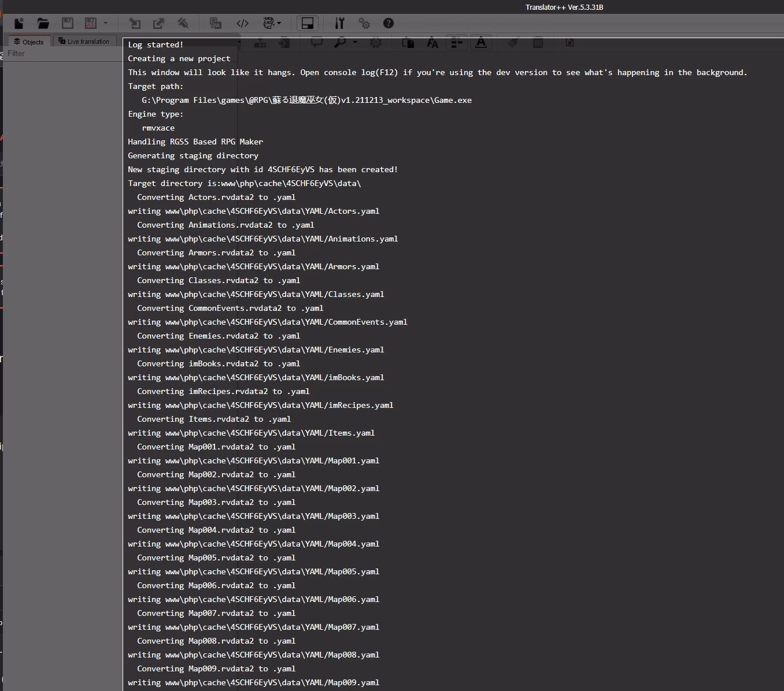Image resolution: width=784 pixels, height=691 pixels.
Task: Click the Filter input field
Action: (x=58, y=53)
